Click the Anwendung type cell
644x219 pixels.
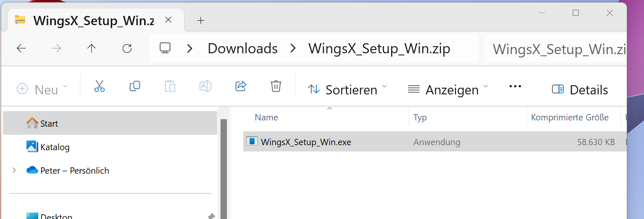pos(437,142)
